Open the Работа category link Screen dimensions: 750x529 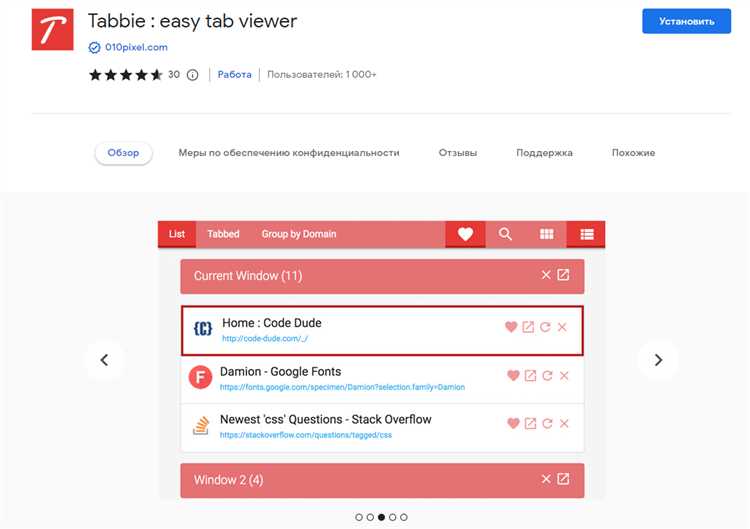pyautogui.click(x=234, y=75)
